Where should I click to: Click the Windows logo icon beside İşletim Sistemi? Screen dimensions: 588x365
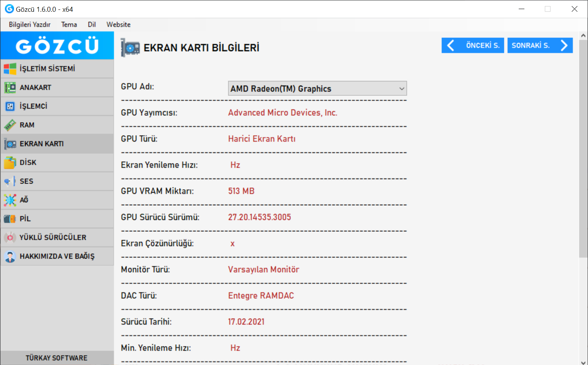pos(10,69)
